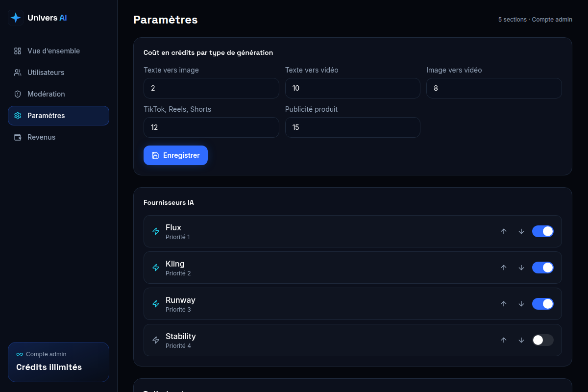
Task: Focus the TikTok, Reels, Shorts cost field
Action: pos(211,127)
